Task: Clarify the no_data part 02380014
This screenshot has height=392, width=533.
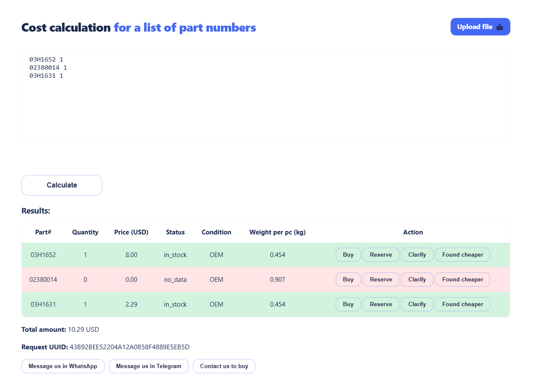Action: tap(417, 280)
